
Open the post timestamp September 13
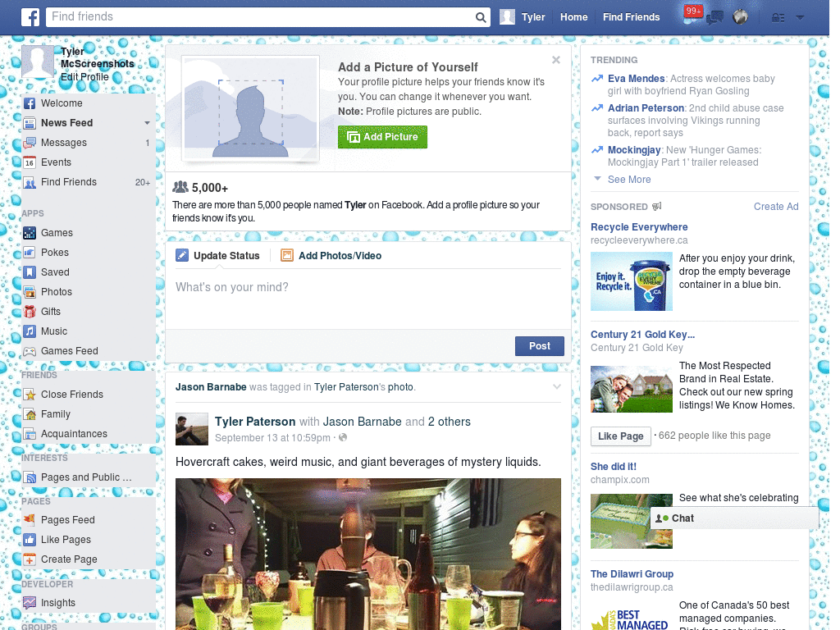tap(272, 438)
